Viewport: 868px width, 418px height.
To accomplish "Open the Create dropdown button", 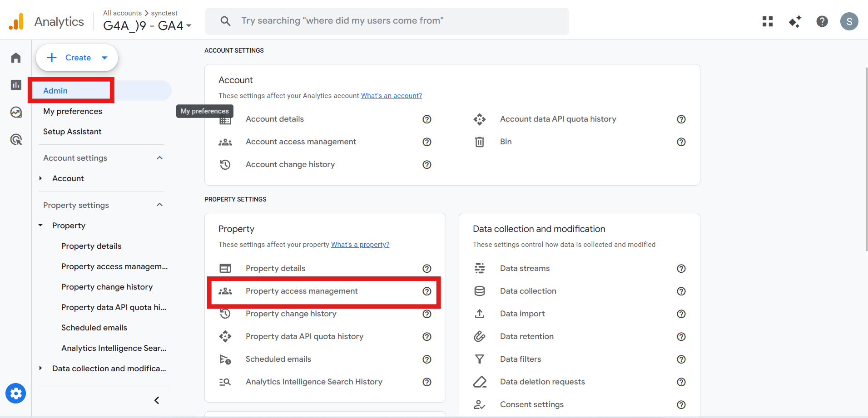I will pos(77,58).
